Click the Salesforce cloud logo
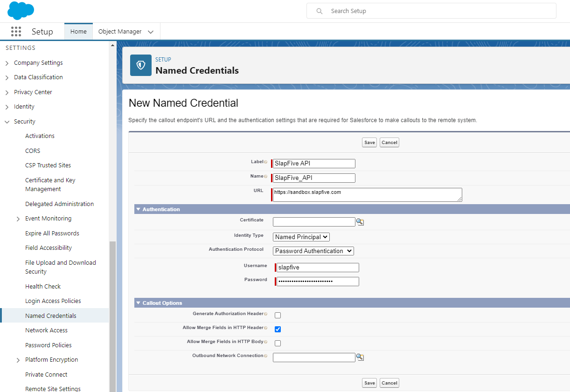 [x=21, y=11]
